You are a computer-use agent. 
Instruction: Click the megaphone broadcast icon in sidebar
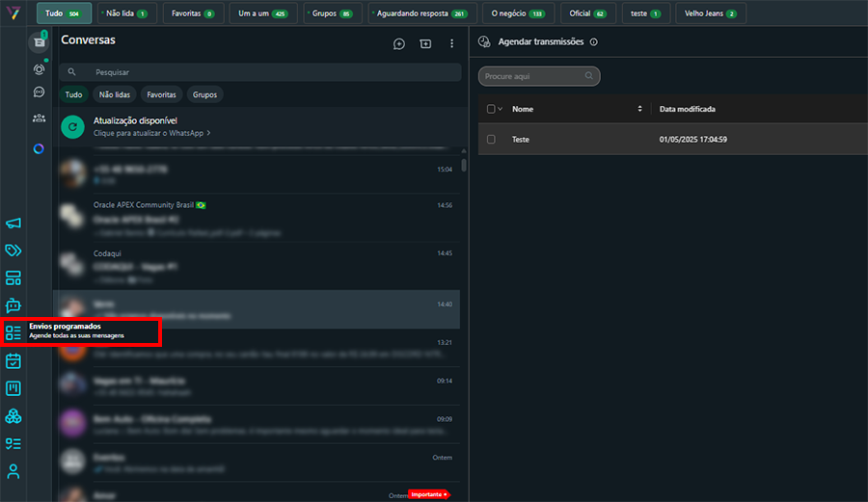[x=14, y=224]
